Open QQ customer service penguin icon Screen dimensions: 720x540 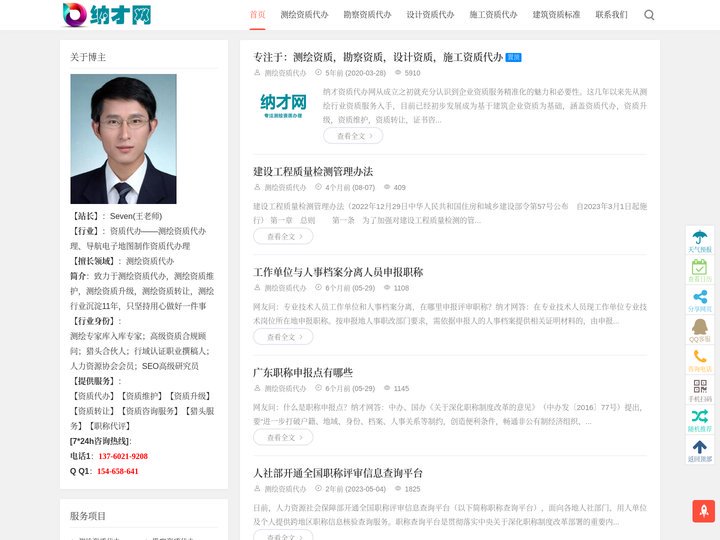(699, 330)
